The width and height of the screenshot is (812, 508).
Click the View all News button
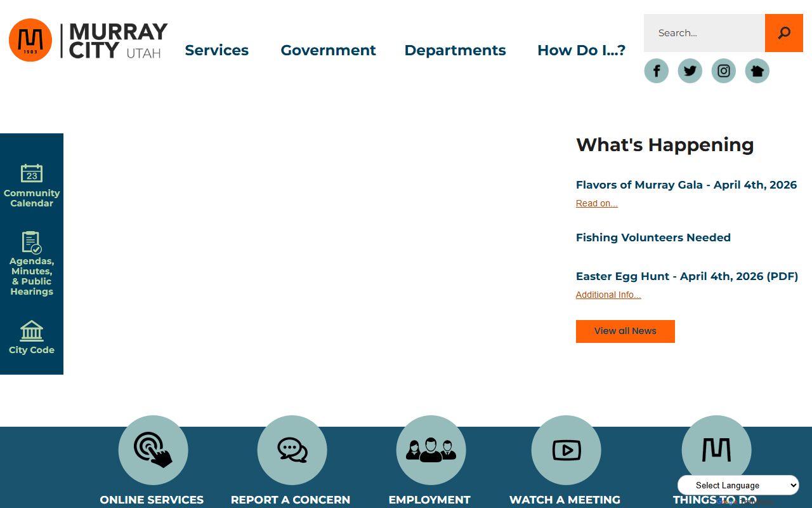click(625, 331)
